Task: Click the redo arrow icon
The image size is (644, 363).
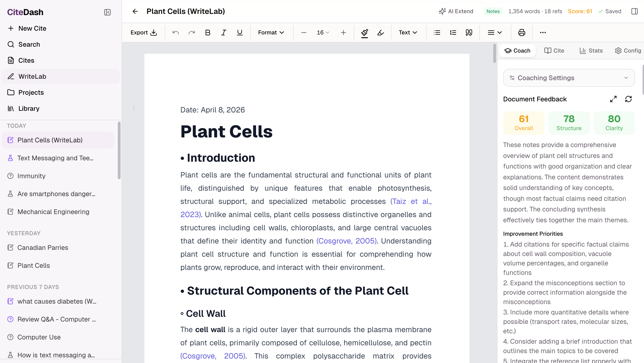Action: click(x=192, y=33)
